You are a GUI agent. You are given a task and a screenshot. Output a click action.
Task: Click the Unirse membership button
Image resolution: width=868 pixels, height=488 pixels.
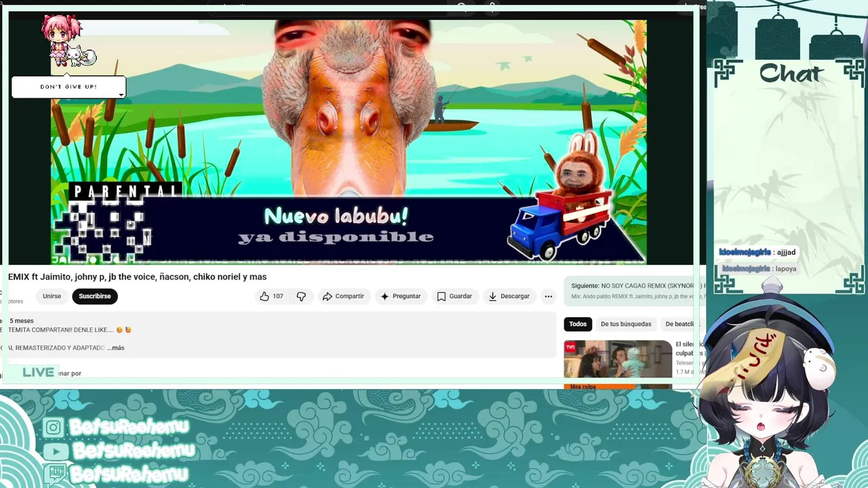[52, 296]
